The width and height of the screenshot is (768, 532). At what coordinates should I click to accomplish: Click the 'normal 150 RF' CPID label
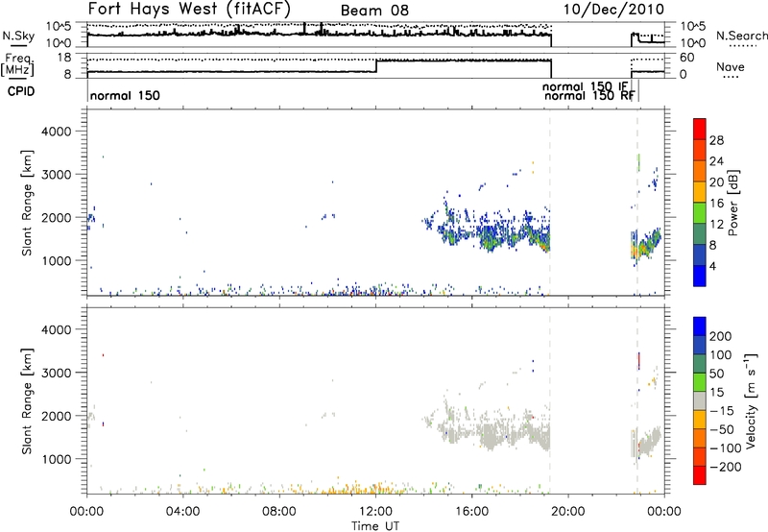pos(589,95)
